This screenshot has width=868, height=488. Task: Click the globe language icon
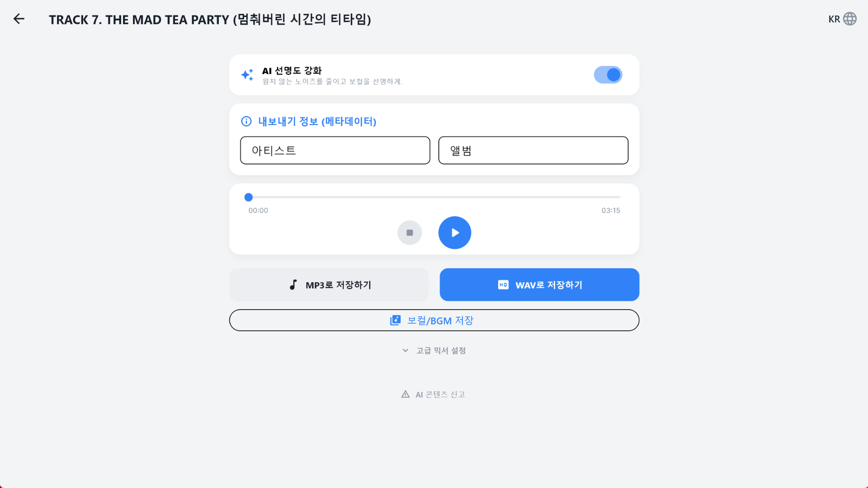point(850,19)
